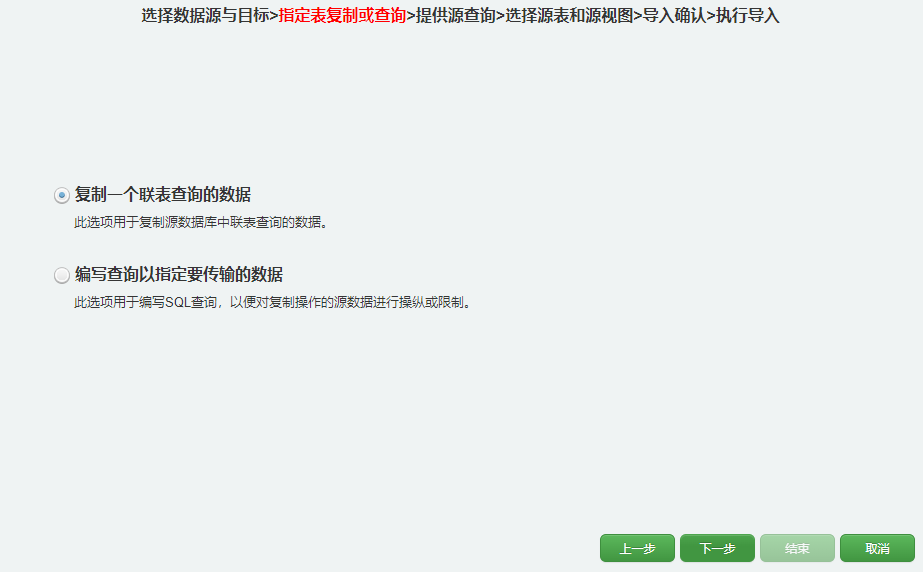This screenshot has width=923, height=572.
Task: Click the 提供源查询 breadcrumb step
Action: click(x=456, y=16)
